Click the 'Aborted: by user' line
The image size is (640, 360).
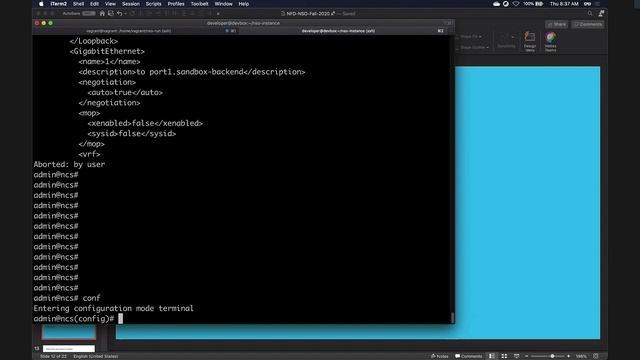69,164
